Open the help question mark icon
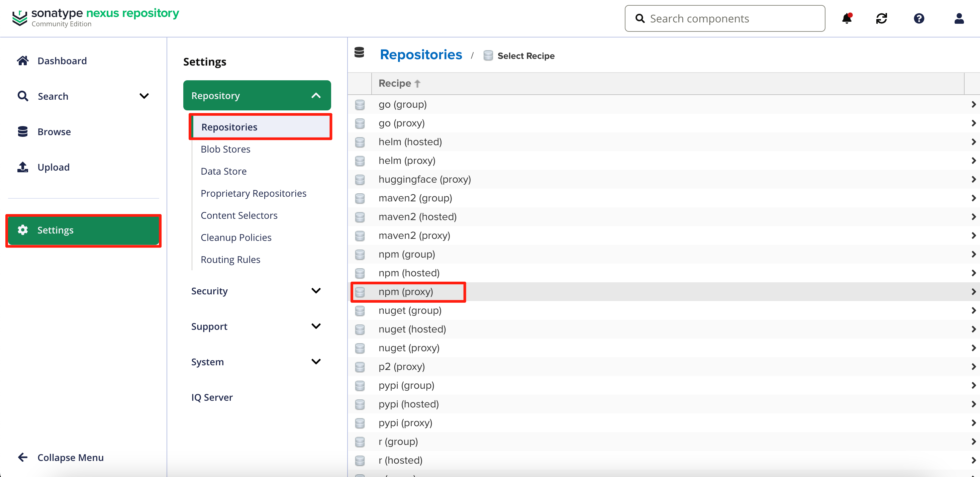 coord(919,18)
